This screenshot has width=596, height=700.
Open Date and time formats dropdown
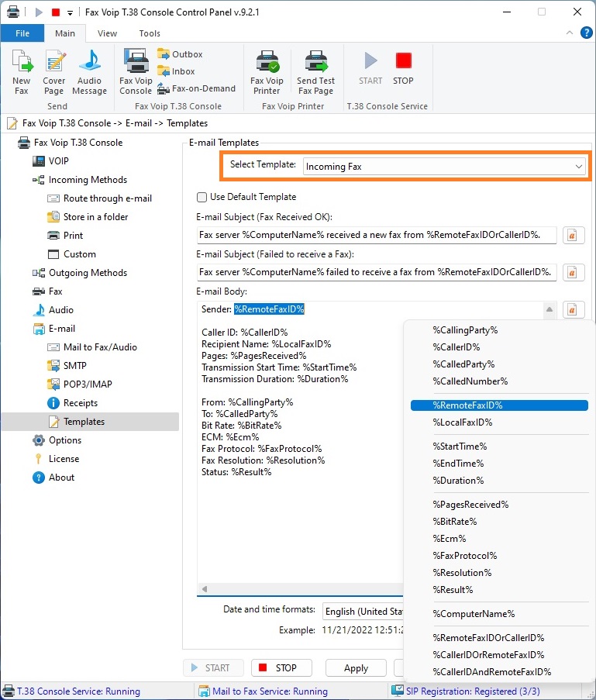point(363,611)
